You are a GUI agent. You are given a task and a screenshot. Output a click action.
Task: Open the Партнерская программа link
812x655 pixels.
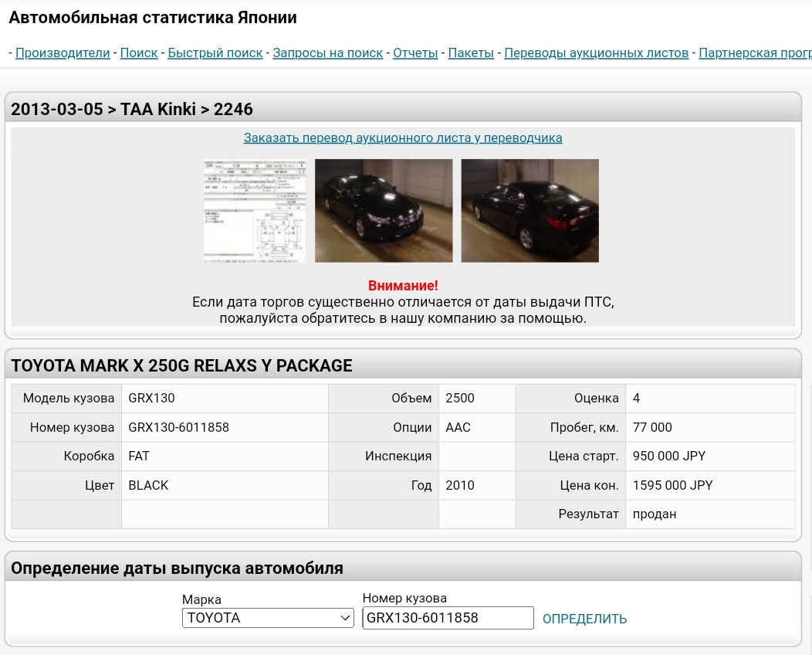click(x=755, y=53)
